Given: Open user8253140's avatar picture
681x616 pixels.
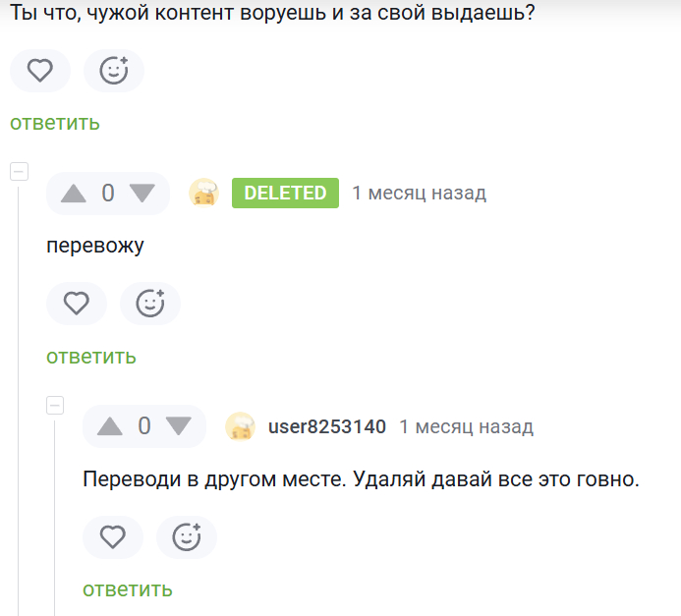Looking at the screenshot, I should [240, 426].
